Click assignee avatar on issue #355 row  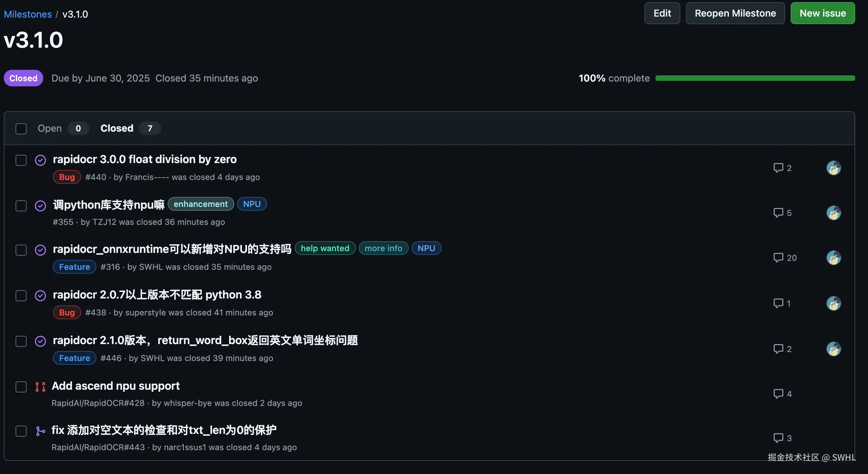(x=833, y=213)
